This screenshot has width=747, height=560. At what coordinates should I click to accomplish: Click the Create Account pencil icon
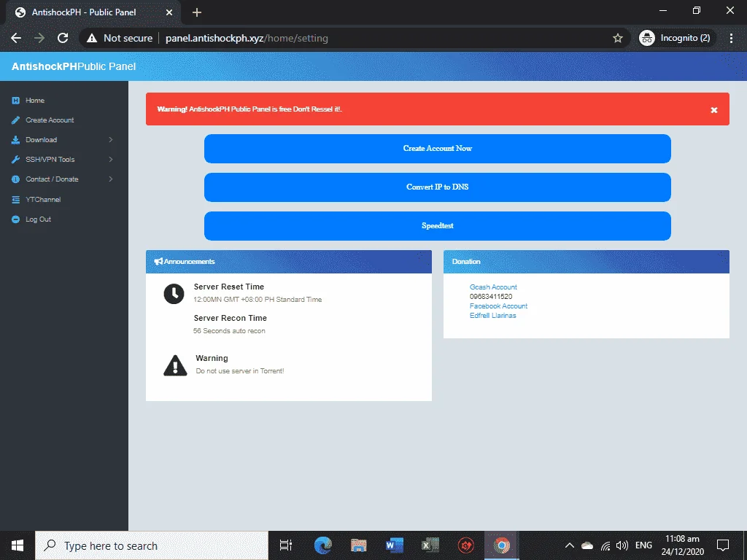pos(16,120)
